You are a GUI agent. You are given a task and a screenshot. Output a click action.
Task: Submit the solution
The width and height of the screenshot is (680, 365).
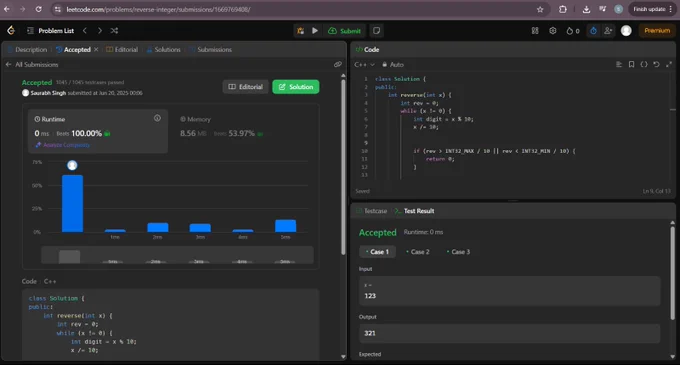(345, 31)
